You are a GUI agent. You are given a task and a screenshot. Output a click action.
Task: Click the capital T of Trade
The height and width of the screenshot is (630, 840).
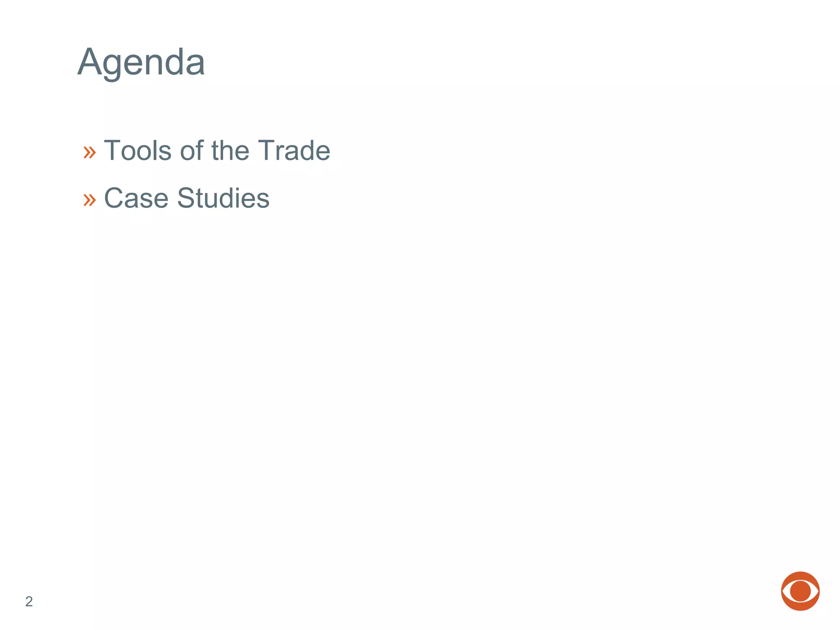pyautogui.click(x=267, y=150)
